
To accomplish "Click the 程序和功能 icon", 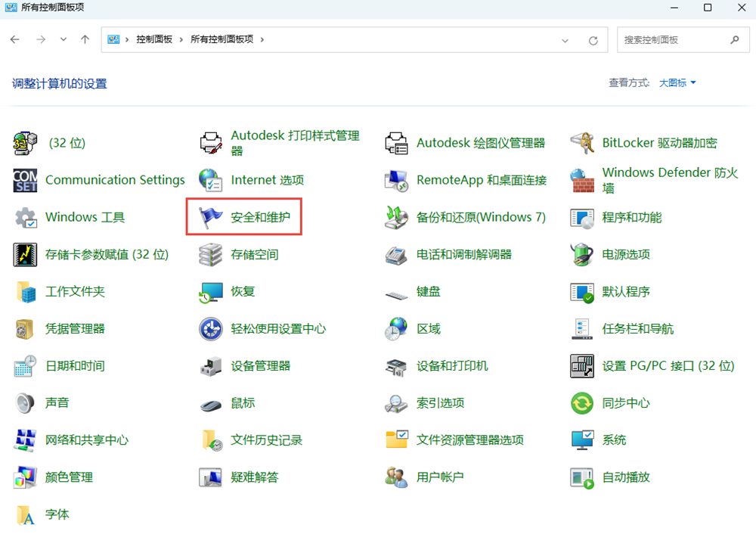I will pos(582,217).
